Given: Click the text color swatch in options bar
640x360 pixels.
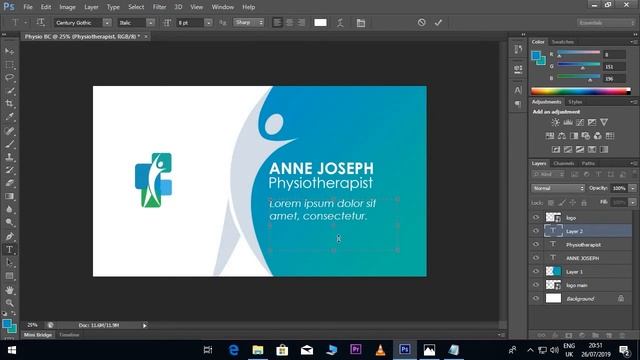Looking at the screenshot, I should pos(320,22).
